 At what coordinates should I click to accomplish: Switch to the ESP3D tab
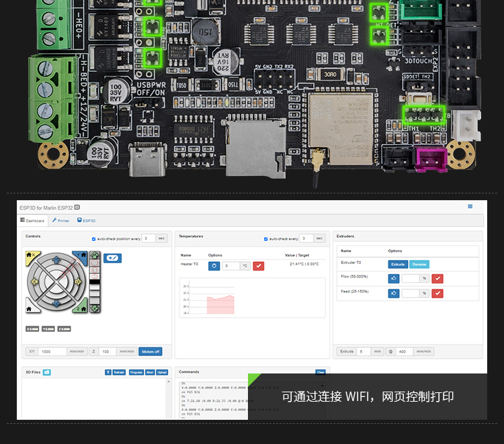86,220
